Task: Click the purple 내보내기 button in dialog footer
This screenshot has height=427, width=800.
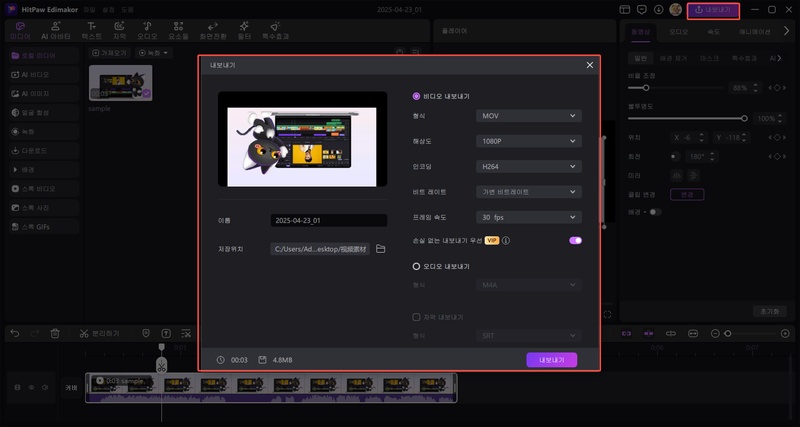Action: (552, 360)
